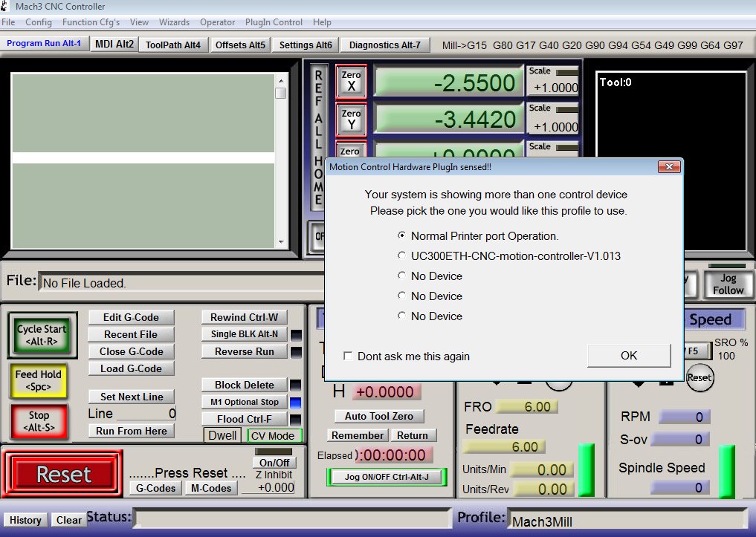
Task: Click the X Scale value field
Action: pos(553,88)
